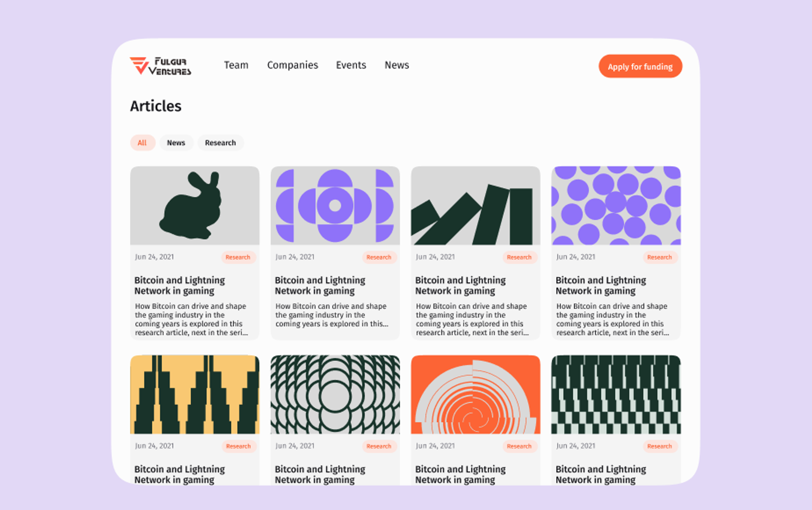This screenshot has height=510, width=812.
Task: Click the Fulgur Ventures logo
Action: coord(160,66)
